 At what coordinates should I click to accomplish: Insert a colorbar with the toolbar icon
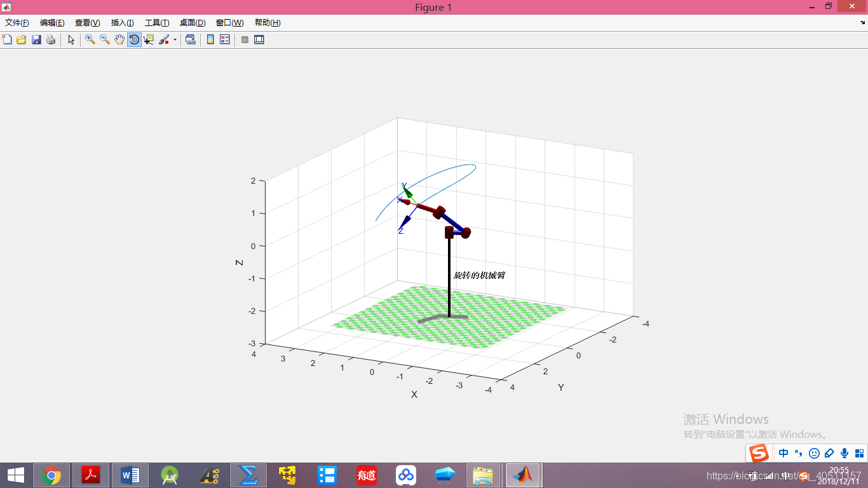210,39
